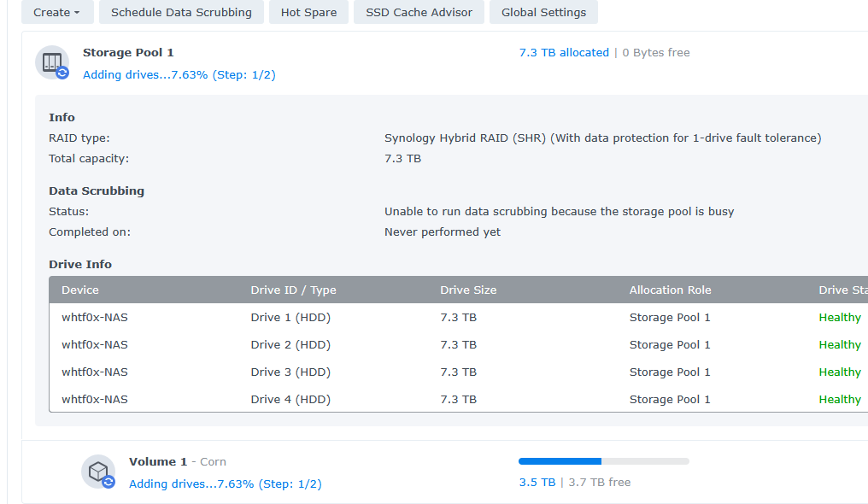Click the Hot Spare button

click(308, 12)
